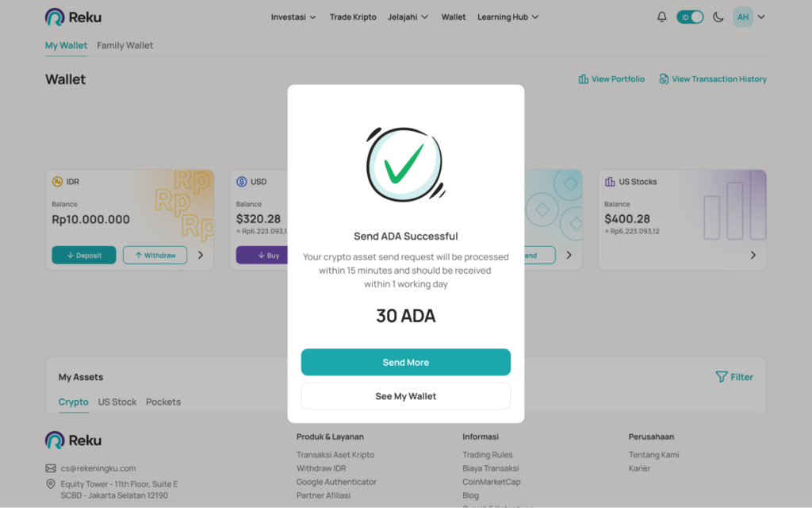Open View Transaction History
Image resolution: width=812 pixels, height=508 pixels.
coord(713,79)
